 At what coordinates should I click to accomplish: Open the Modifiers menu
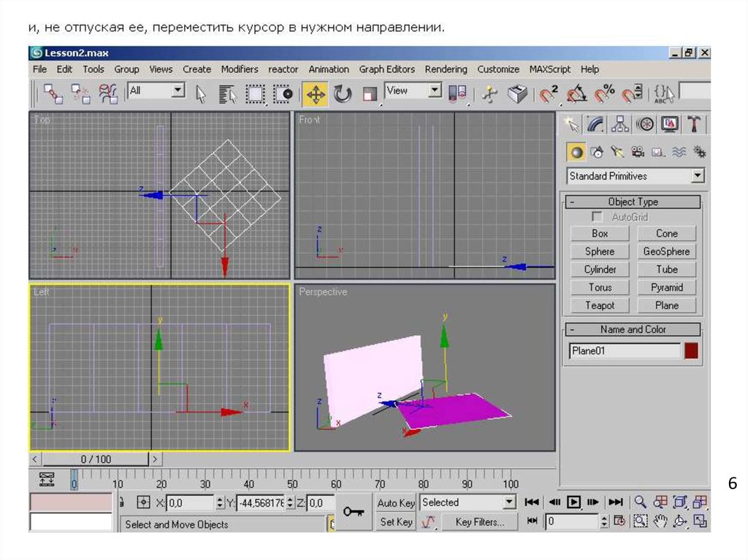(239, 69)
